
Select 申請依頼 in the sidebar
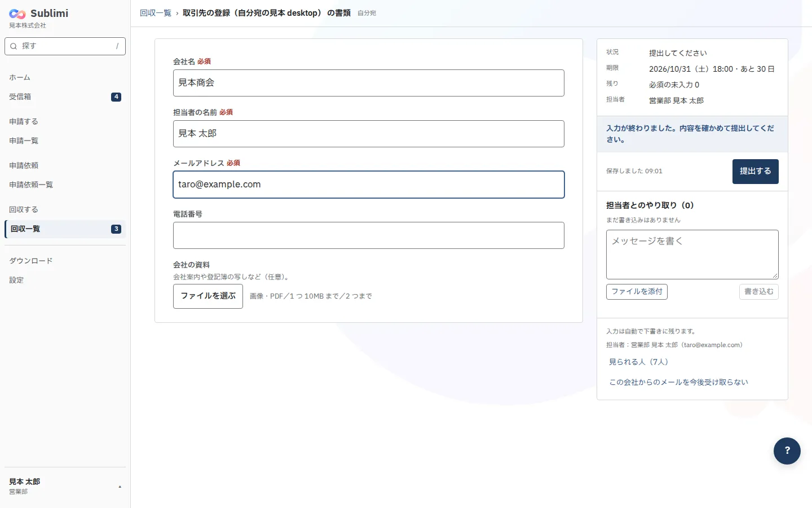click(65, 165)
